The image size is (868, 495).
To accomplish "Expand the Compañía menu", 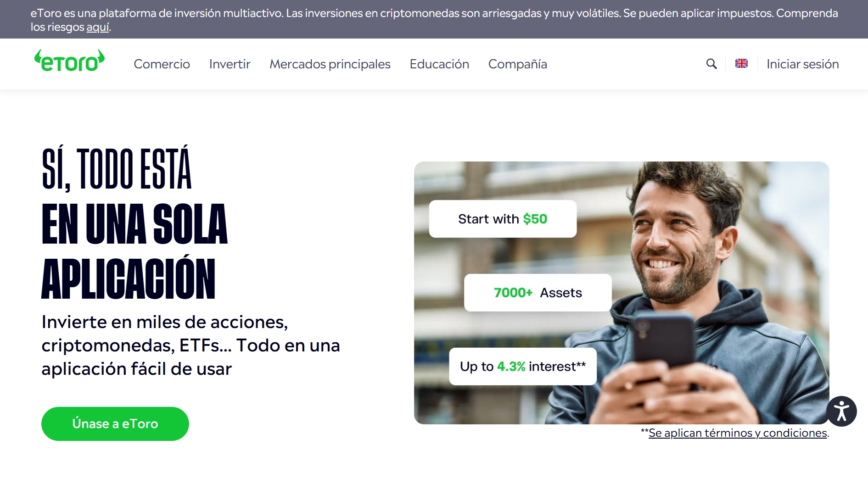I will pyautogui.click(x=517, y=64).
